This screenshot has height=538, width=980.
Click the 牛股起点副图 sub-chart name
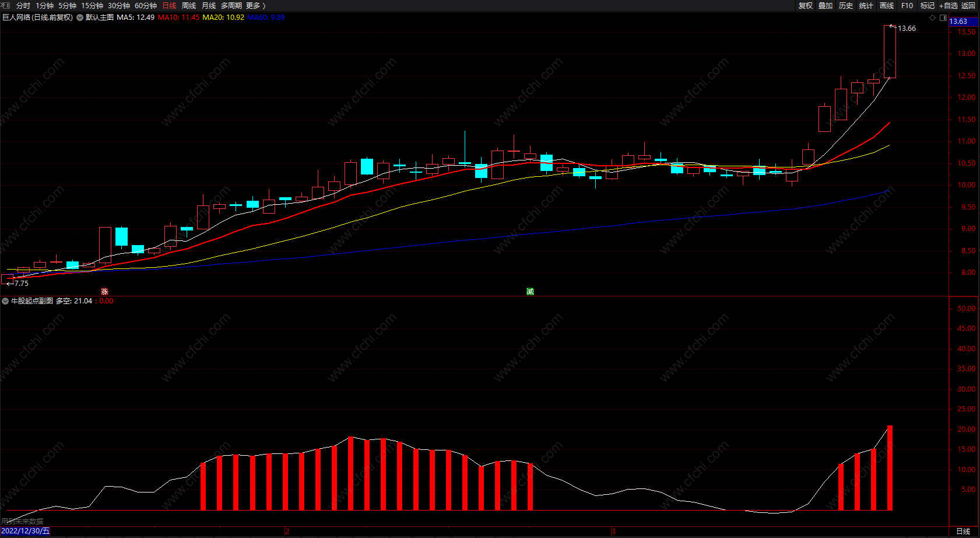point(32,301)
